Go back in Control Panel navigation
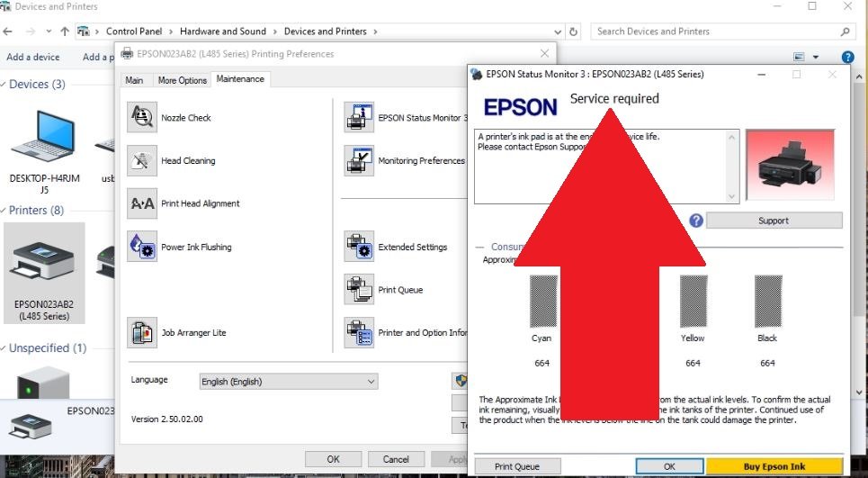 (8, 32)
